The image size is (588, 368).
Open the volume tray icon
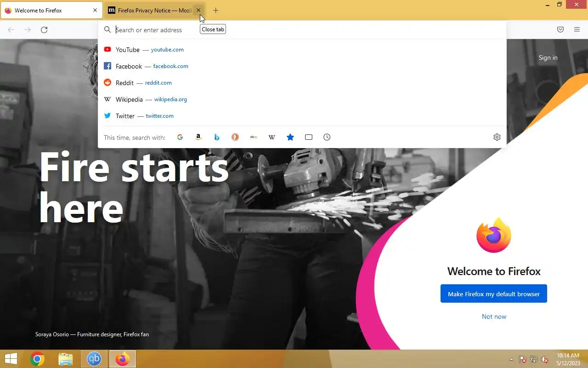[545, 359]
